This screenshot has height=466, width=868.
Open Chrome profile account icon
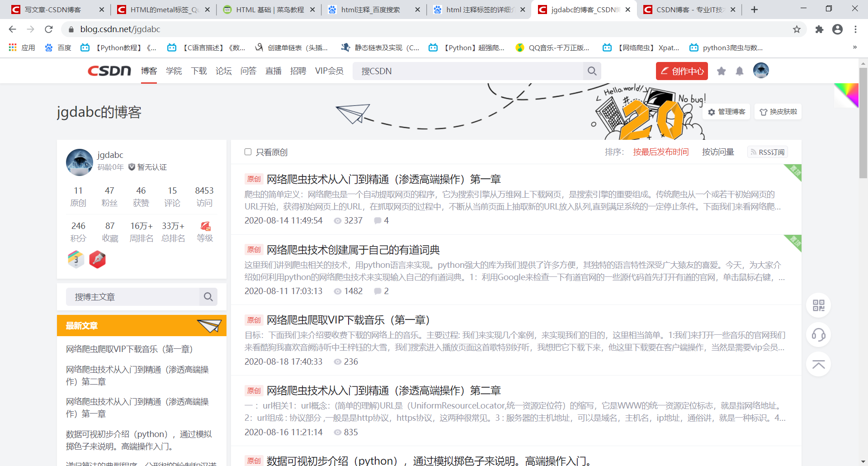(x=837, y=29)
